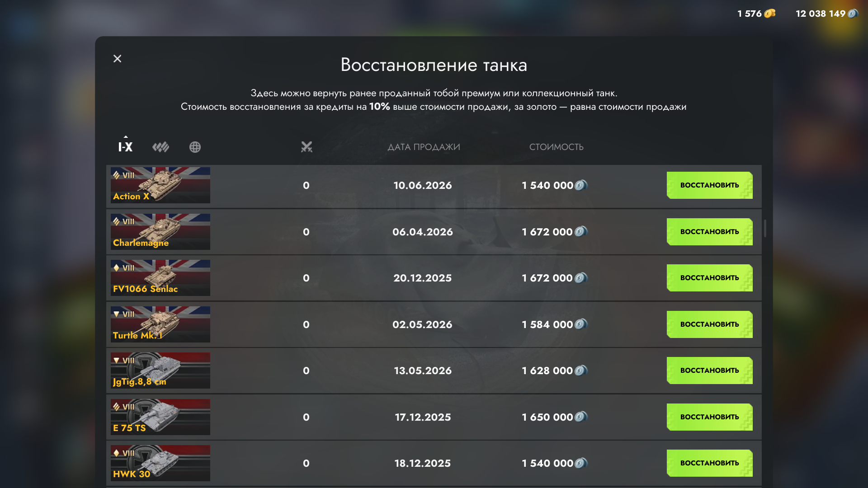Restore the Turtle Mk. I tank
The image size is (868, 488).
coord(709,324)
